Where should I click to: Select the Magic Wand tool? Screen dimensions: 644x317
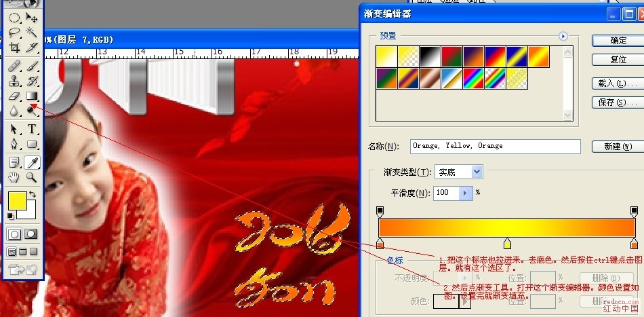pyautogui.click(x=31, y=33)
